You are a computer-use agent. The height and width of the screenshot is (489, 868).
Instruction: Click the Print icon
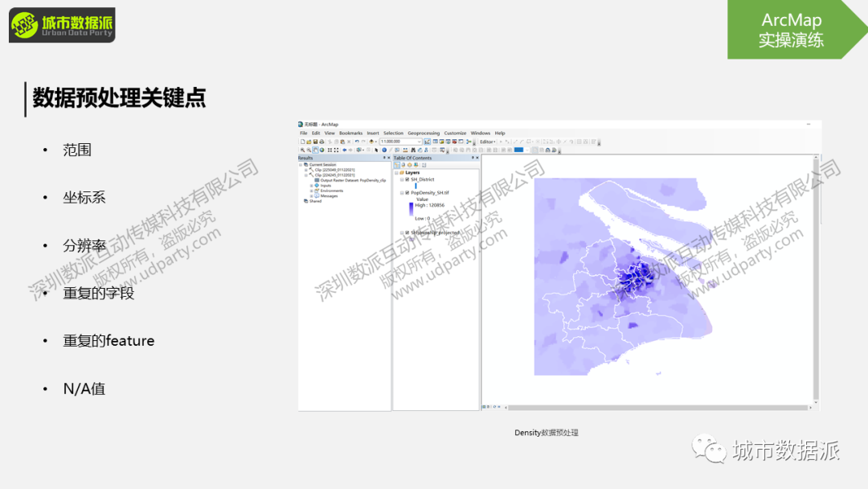tap(321, 142)
